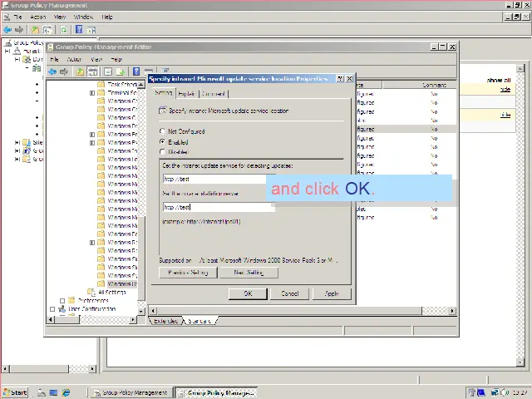Select the Enabled radio button
Image resolution: width=532 pixels, height=399 pixels.
(x=162, y=141)
